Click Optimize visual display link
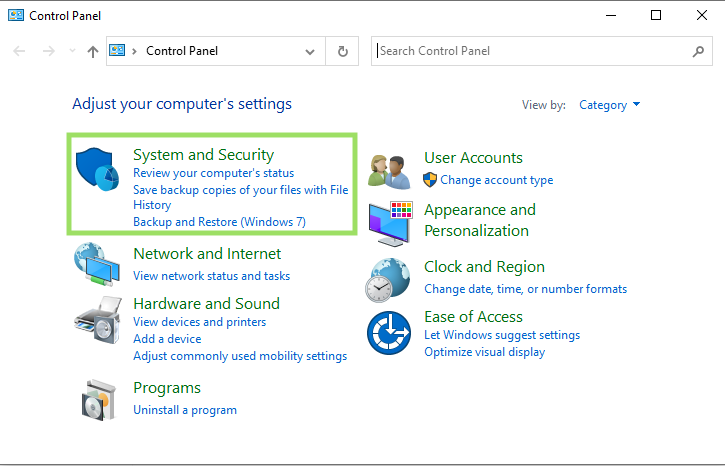This screenshot has height=466, width=725. pos(485,352)
